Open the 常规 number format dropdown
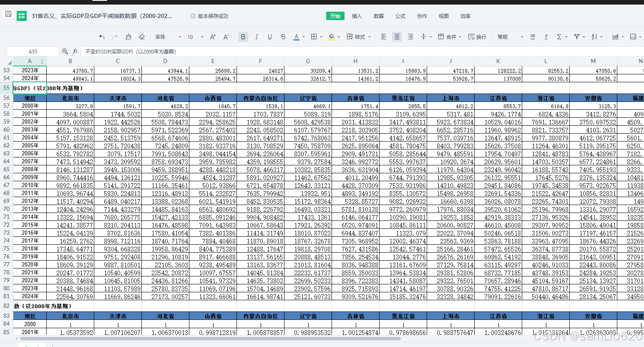 (510, 37)
